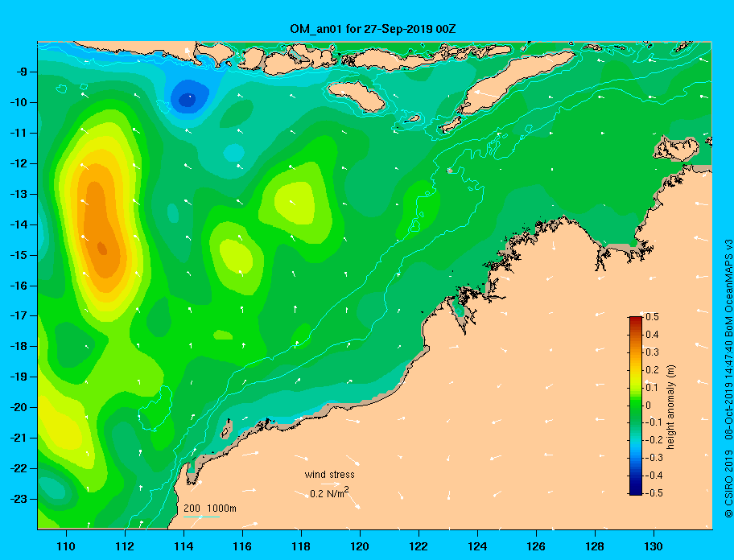This screenshot has height=560, width=734.
Task: Click the latitude label -20
Action: pos(18,407)
